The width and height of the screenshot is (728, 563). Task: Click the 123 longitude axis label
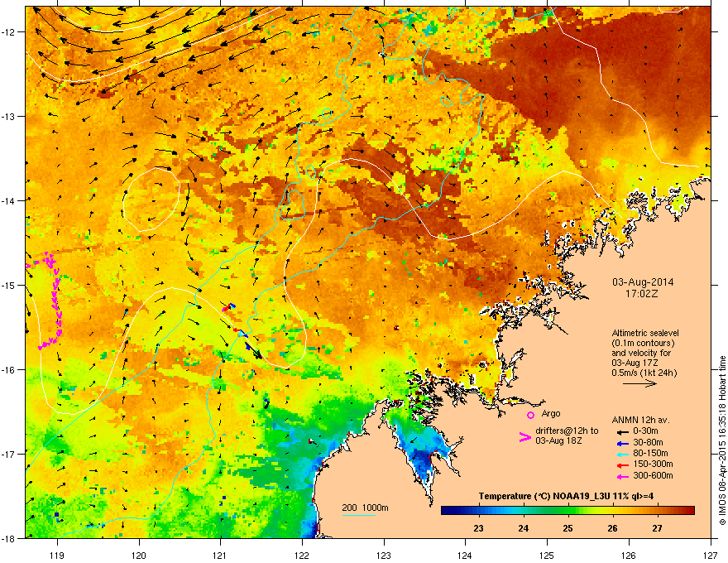pos(384,555)
